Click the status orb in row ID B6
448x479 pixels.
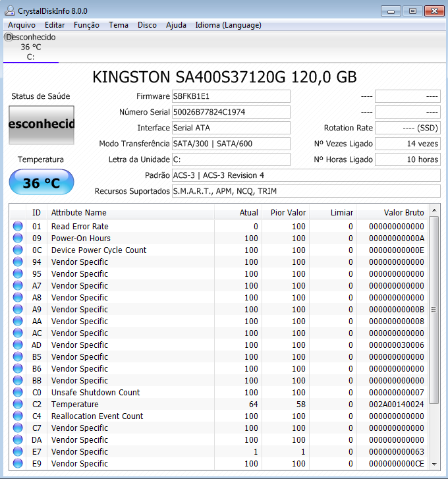(18, 368)
